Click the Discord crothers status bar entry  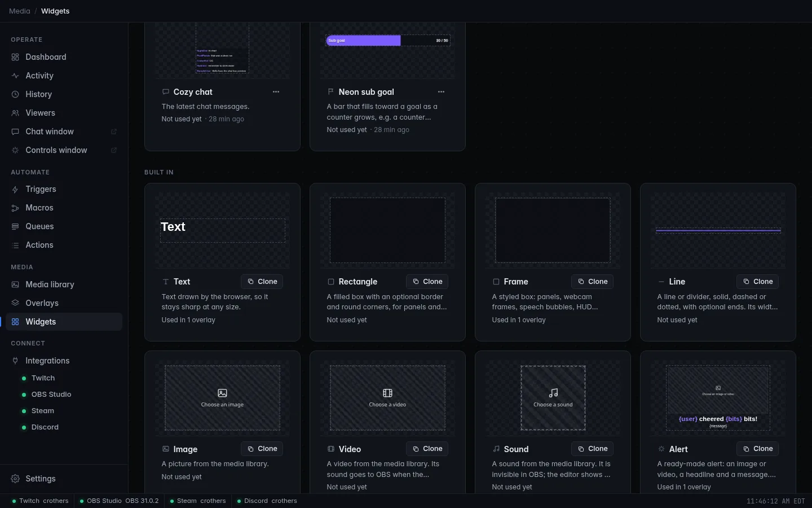click(x=267, y=501)
